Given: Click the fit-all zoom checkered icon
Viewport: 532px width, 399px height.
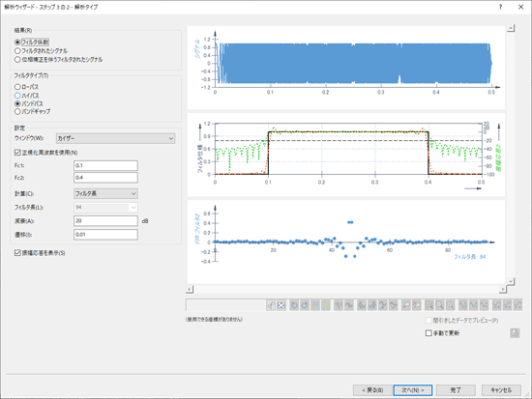Looking at the screenshot, I should (x=281, y=305).
